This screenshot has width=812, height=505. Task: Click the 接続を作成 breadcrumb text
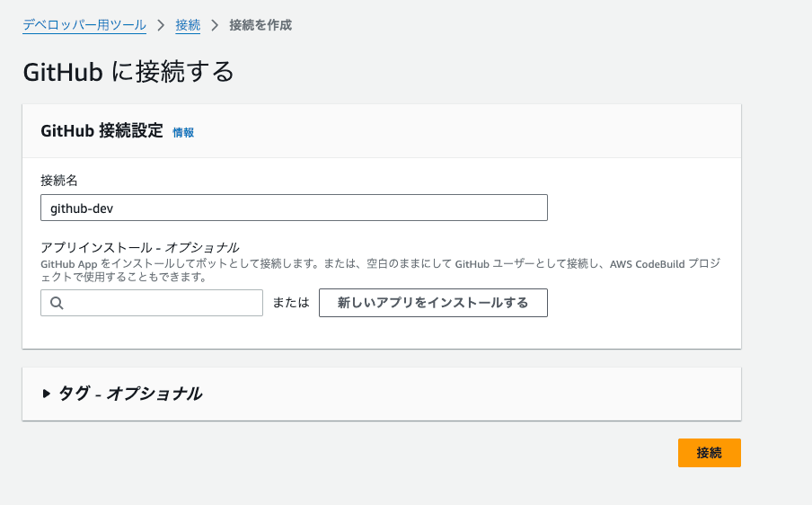pos(260,25)
